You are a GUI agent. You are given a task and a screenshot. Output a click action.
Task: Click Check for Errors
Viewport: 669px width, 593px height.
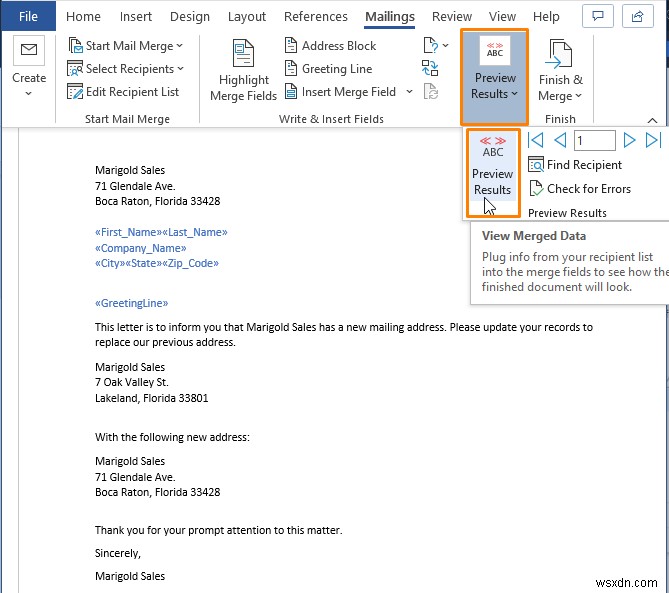tap(580, 189)
